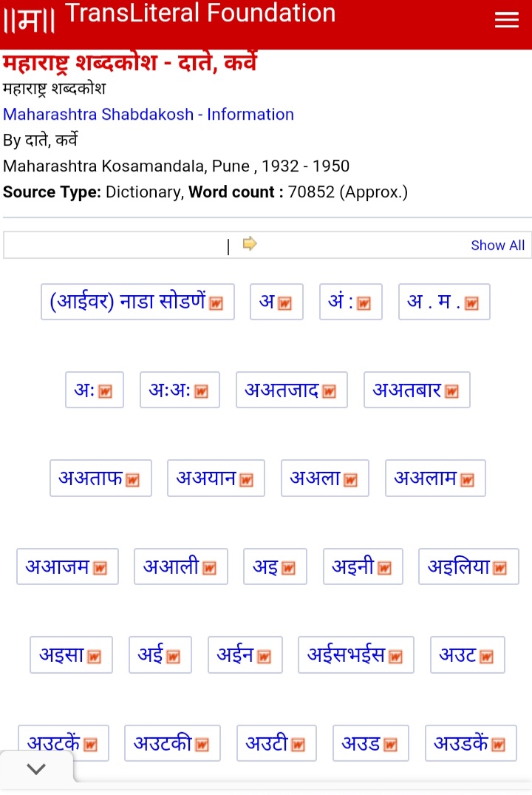Viewport: 532px width, 795px height.
Task: Select the word अआजम
Action: click(x=58, y=567)
